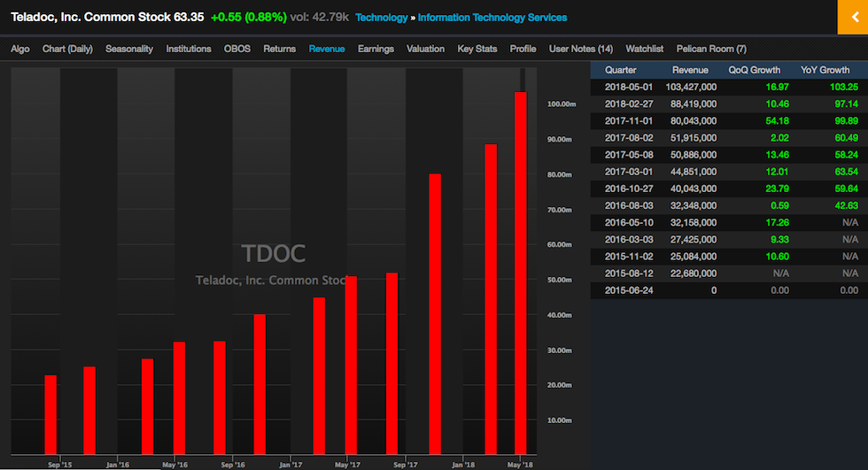Screen dimensions: 868x470
Task: Select the Revenue tab
Action: pos(327,49)
